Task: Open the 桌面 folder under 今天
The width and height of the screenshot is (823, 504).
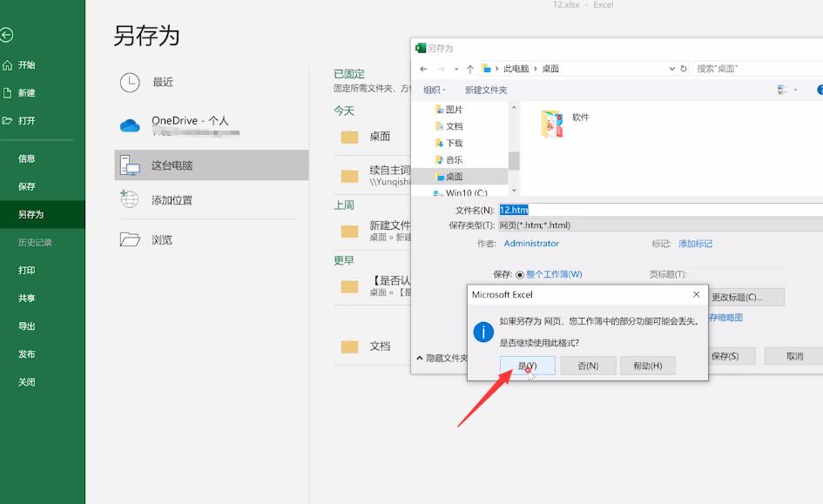Action: [372, 137]
